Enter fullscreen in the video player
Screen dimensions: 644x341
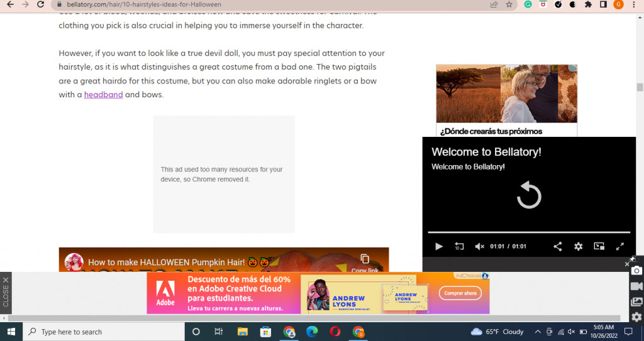(x=620, y=246)
